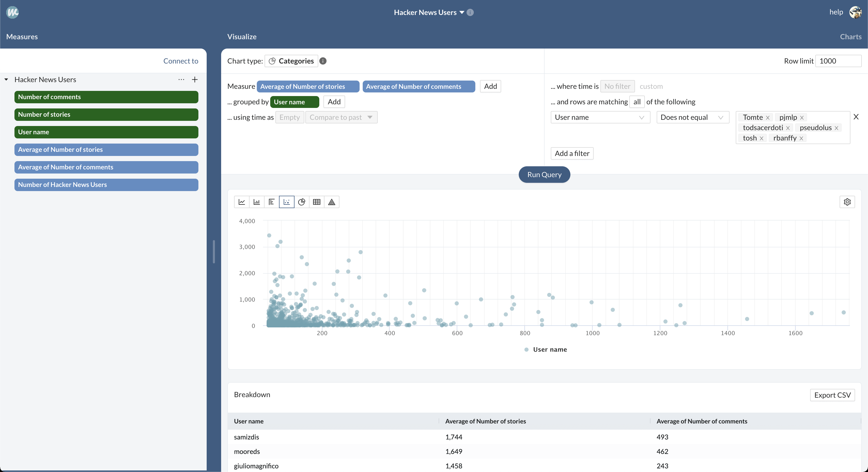Sort by Average of Number of stories column
The width and height of the screenshot is (868, 472).
486,421
